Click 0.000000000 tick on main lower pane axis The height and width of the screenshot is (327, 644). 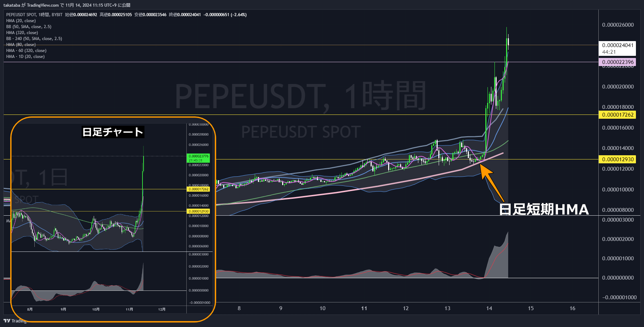coord(618,278)
